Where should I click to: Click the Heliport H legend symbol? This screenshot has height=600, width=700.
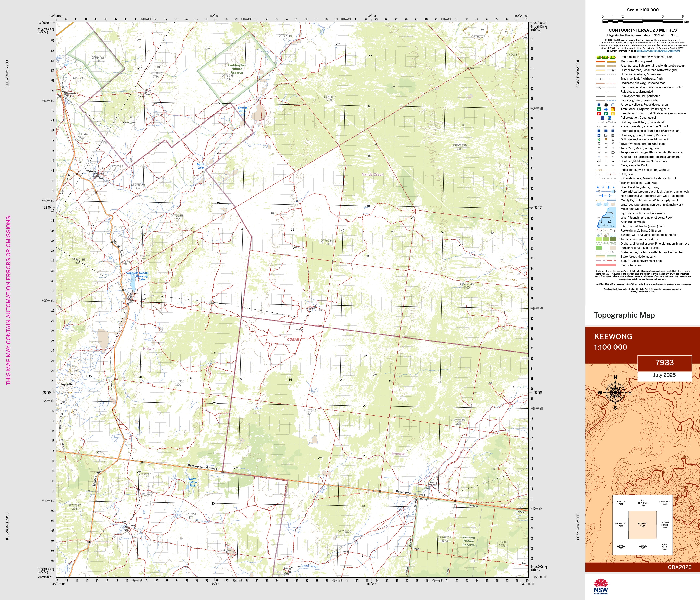pos(606,105)
